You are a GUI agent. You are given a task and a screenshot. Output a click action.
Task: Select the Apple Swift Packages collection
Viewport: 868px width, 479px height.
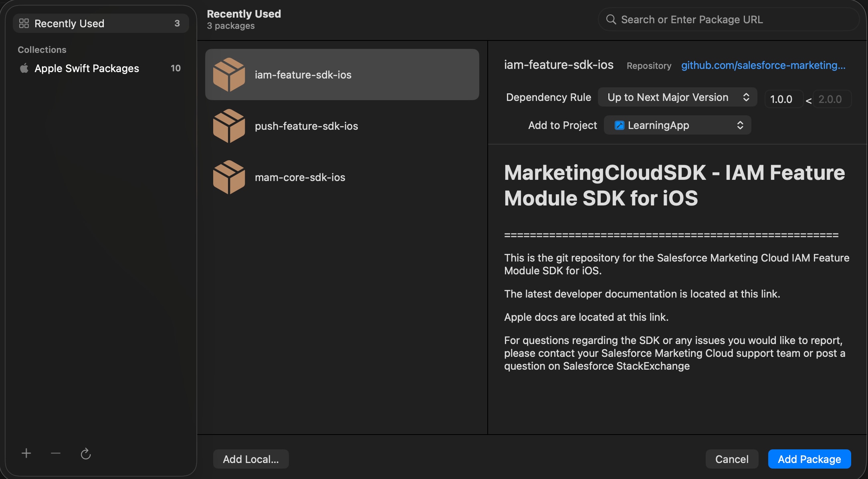pos(87,68)
